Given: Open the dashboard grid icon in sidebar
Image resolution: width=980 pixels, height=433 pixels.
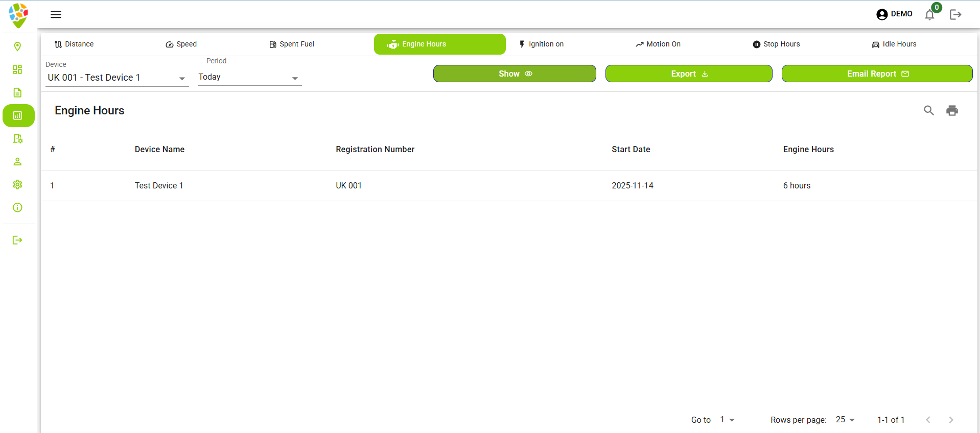Looking at the screenshot, I should coord(17,69).
